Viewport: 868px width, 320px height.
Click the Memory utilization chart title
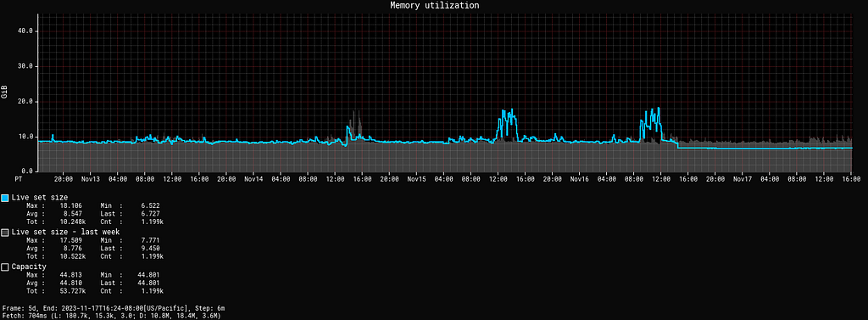[435, 5]
